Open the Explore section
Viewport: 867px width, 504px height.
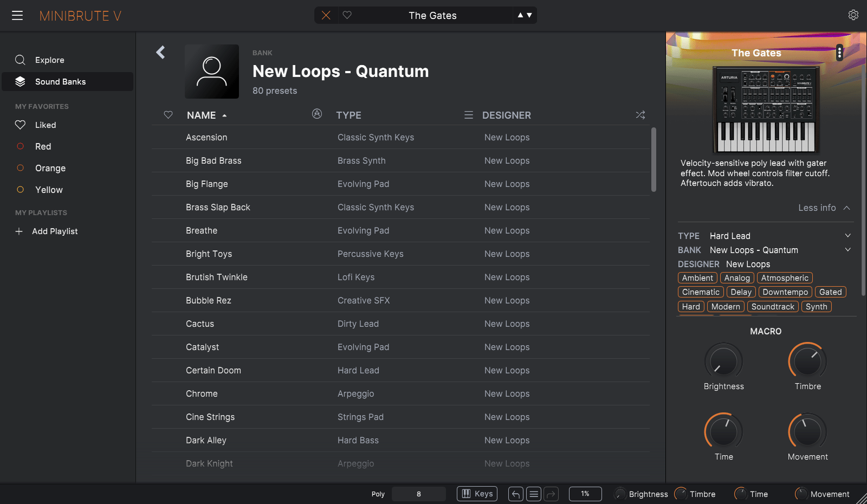(x=49, y=60)
